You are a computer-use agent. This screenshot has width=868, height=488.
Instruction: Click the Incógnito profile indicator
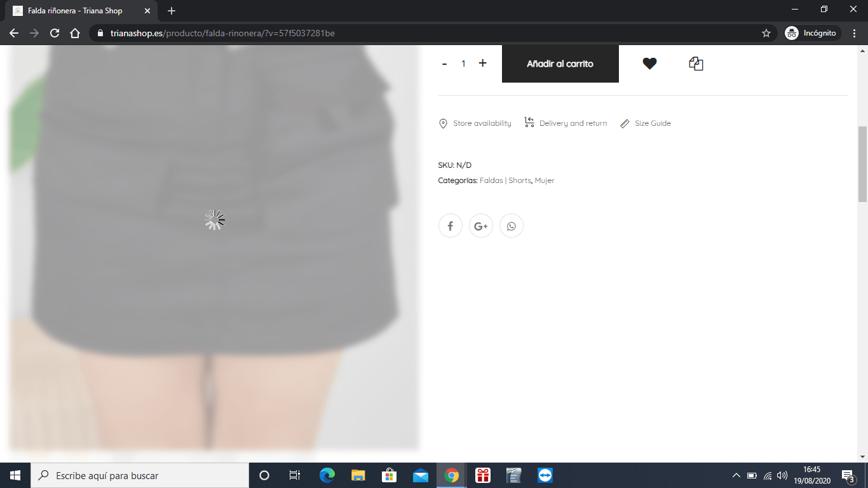pyautogui.click(x=813, y=33)
